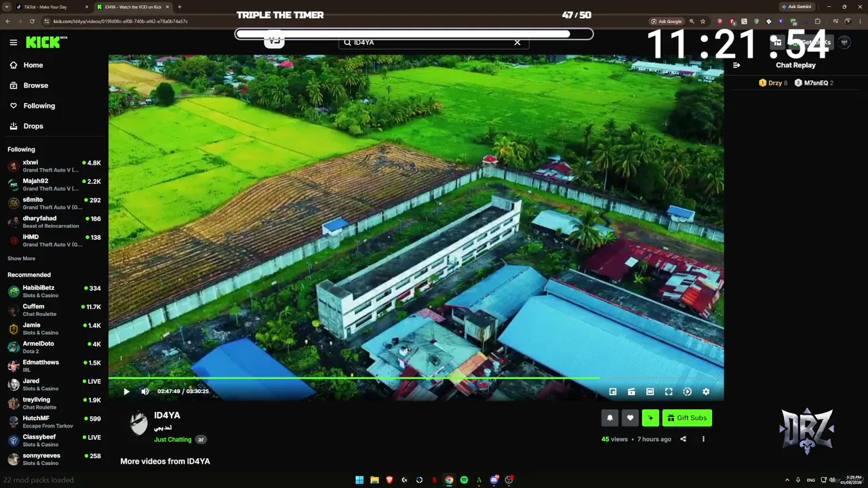Open Chrome's three-dot menu

[860, 21]
